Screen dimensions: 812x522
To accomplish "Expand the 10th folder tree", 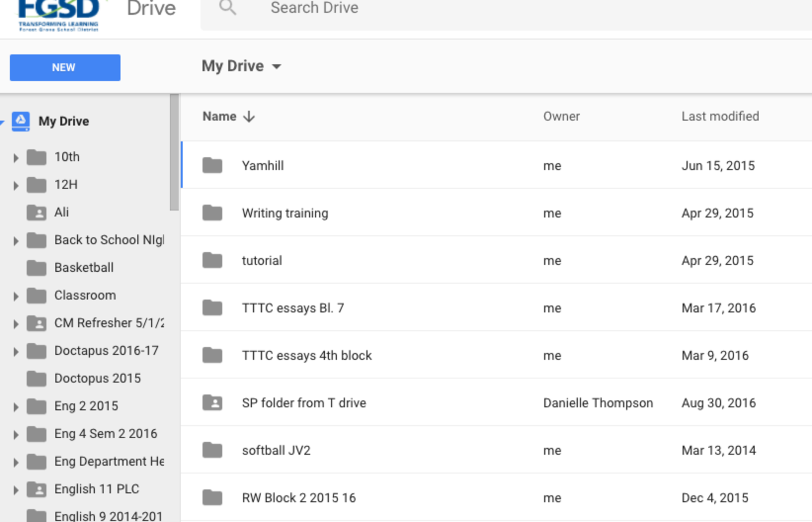I will pyautogui.click(x=15, y=157).
